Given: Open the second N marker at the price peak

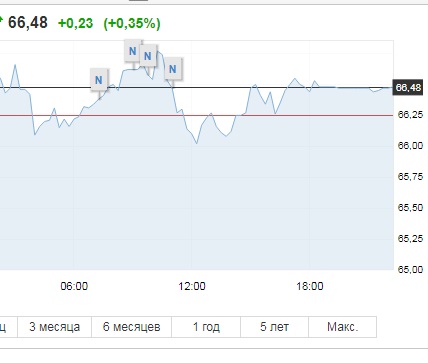Looking at the screenshot, I should [148, 56].
